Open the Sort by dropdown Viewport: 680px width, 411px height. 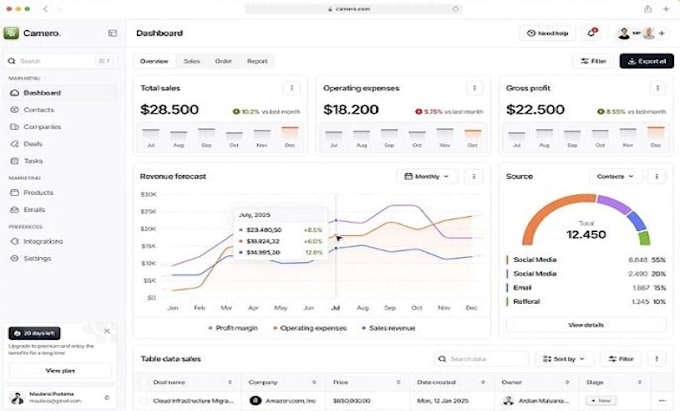(564, 359)
